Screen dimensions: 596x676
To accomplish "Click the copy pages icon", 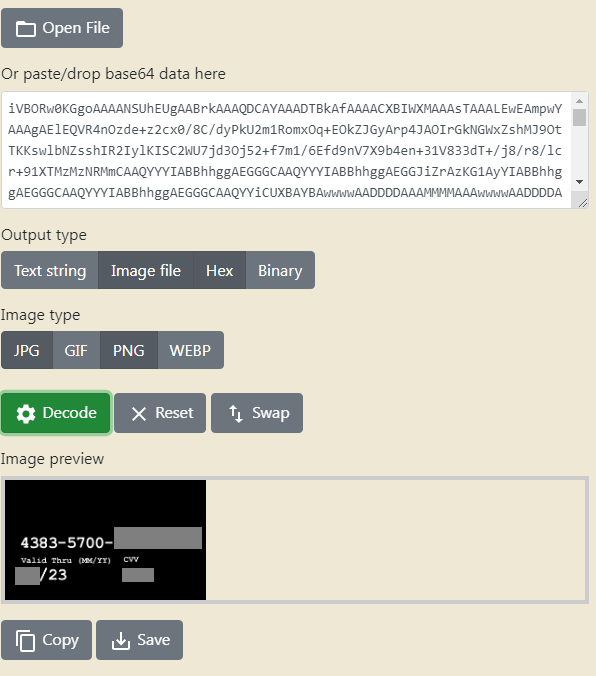I will point(25,641).
